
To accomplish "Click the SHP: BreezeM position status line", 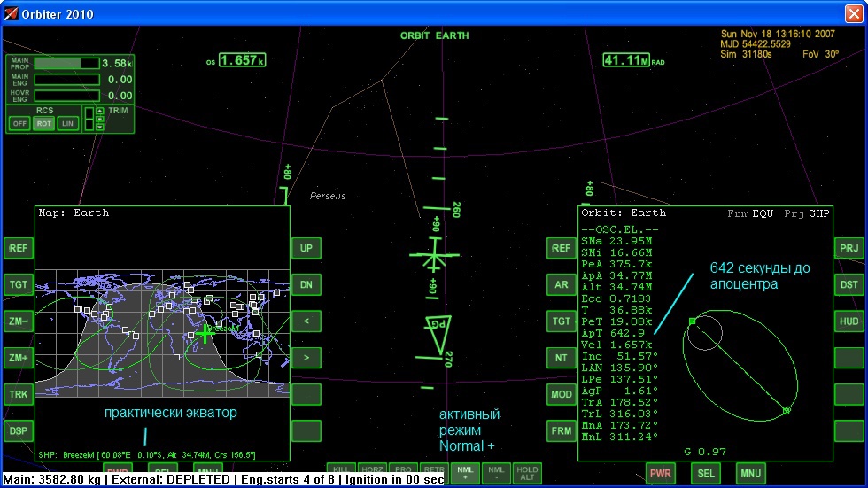I will (147, 455).
